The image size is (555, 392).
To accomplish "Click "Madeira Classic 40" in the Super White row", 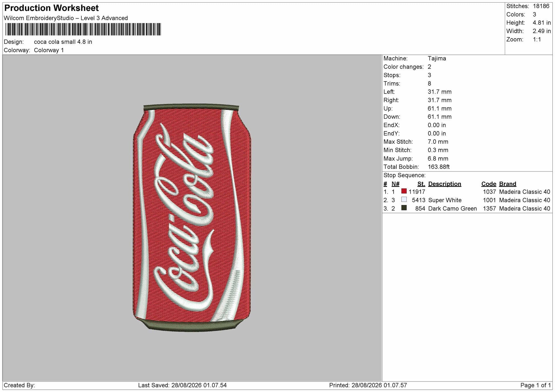I will [524, 200].
